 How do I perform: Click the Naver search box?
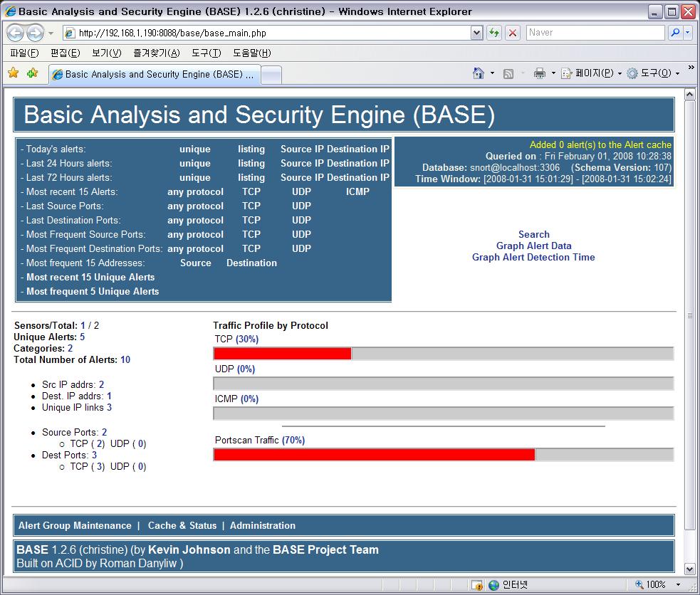pos(595,33)
